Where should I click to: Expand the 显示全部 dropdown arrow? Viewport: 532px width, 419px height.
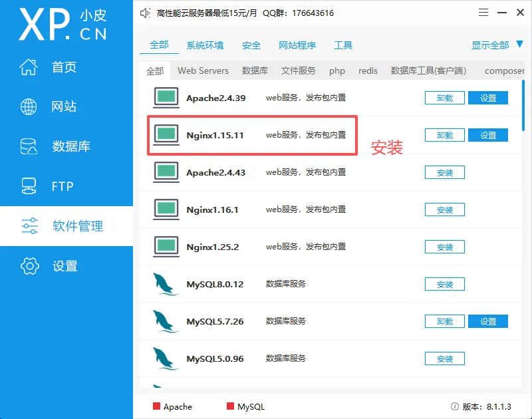519,44
